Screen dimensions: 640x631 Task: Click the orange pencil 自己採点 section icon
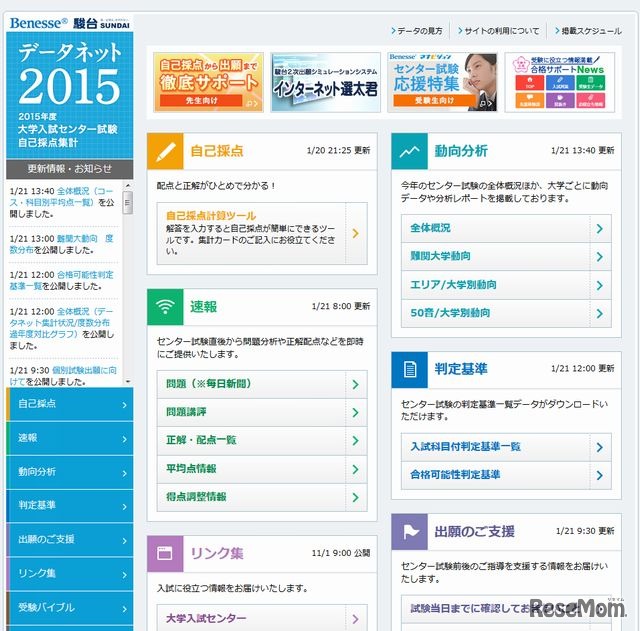click(x=165, y=151)
